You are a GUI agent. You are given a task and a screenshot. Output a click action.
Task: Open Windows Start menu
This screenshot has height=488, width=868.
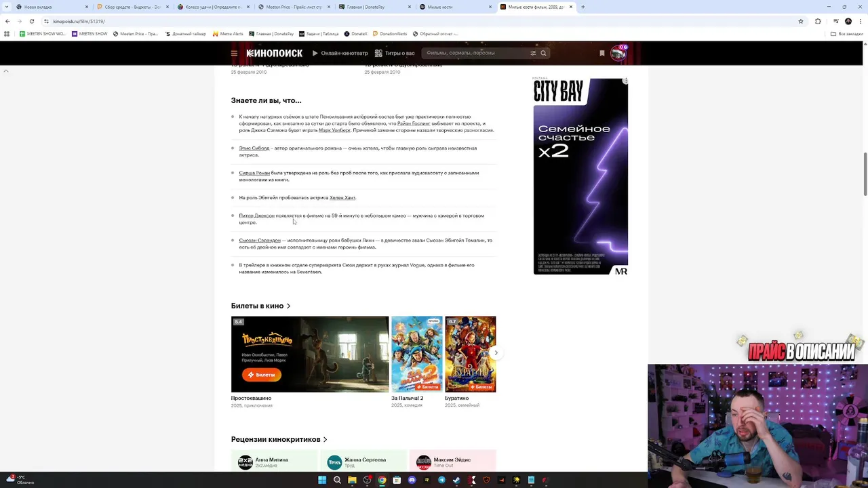coord(322,480)
